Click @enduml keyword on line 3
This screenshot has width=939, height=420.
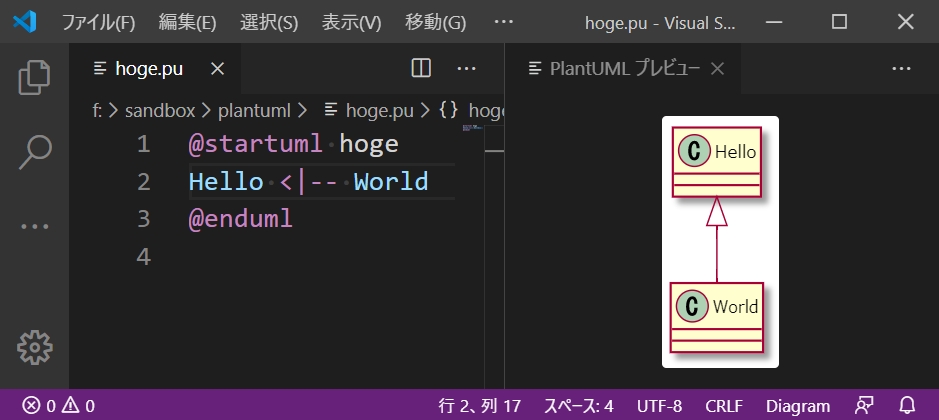[x=241, y=219]
